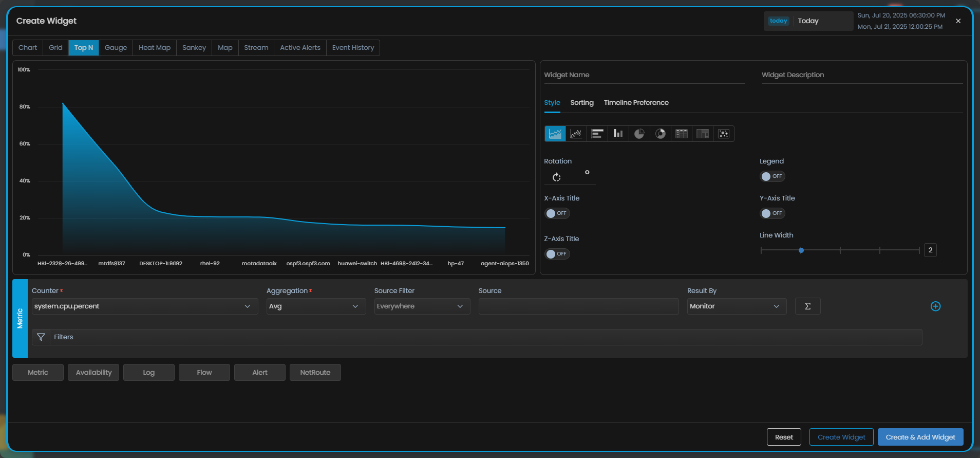Viewport: 980px width, 458px height.
Task: Select the treemap style icon
Action: [703, 134]
